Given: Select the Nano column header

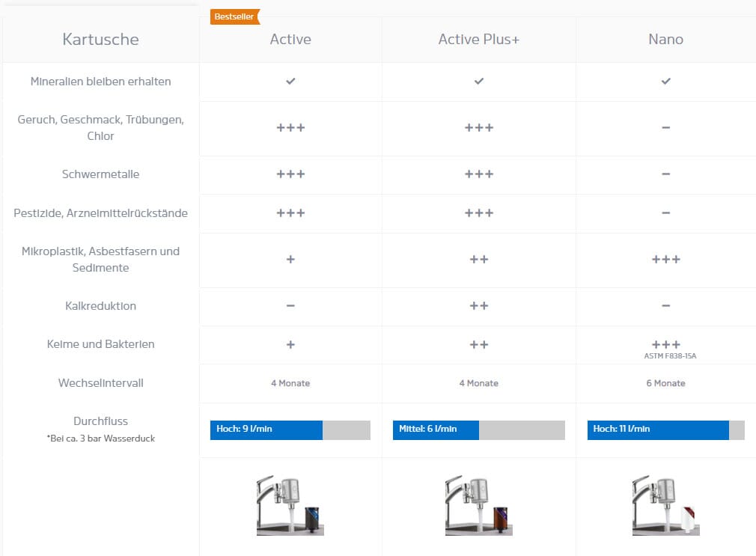Looking at the screenshot, I should (x=665, y=40).
